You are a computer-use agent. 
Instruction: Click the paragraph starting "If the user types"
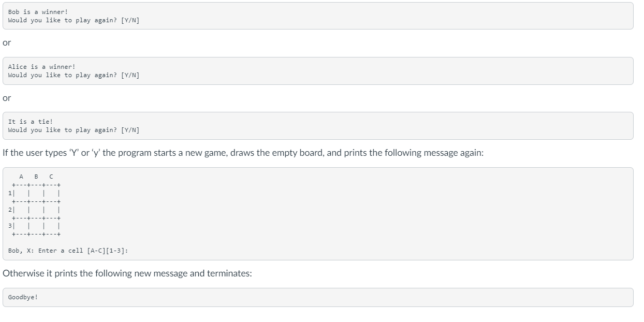(243, 153)
